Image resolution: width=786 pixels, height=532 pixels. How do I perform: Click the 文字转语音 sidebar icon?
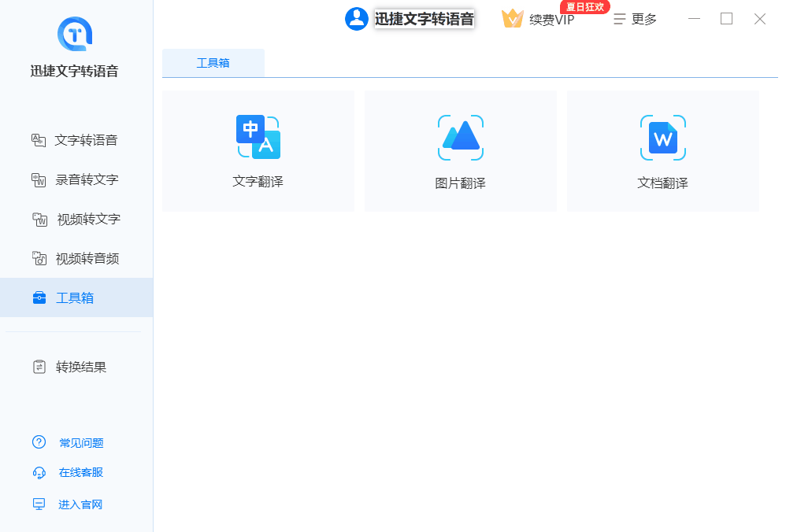(39, 140)
